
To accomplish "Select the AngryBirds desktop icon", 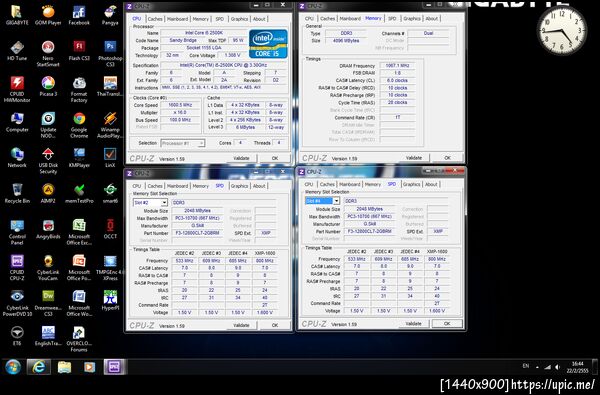I will (x=48, y=229).
